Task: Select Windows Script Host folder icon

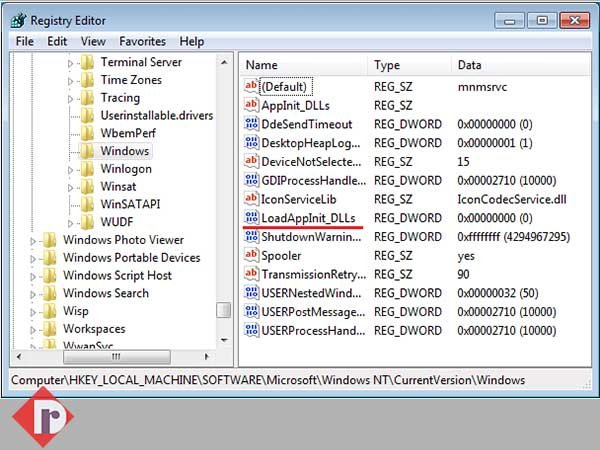Action: click(50, 275)
